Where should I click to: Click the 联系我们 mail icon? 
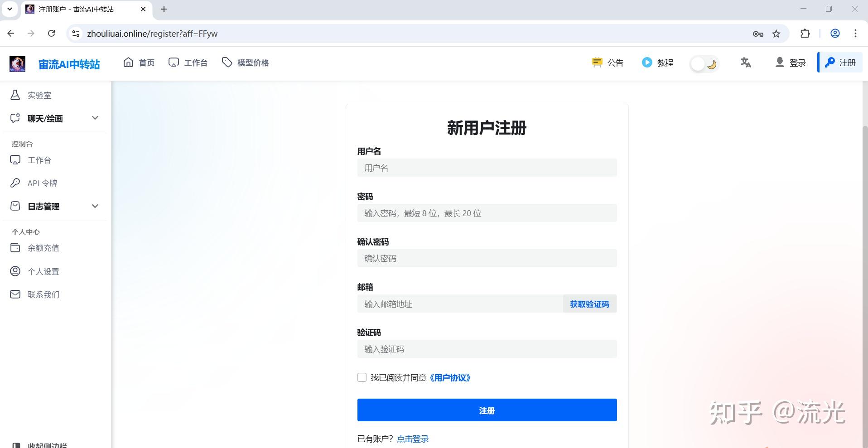[15, 294]
